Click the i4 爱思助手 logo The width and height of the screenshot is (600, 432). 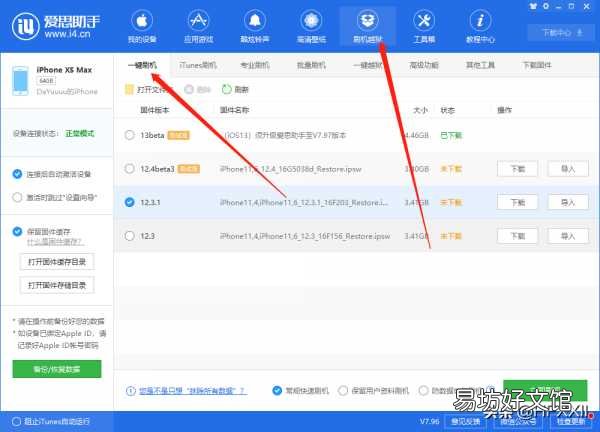(x=56, y=26)
